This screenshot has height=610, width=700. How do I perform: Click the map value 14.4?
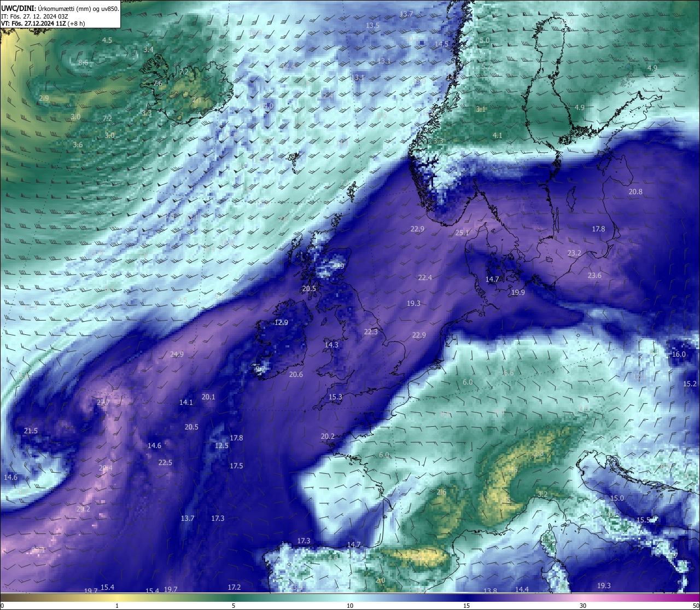click(x=522, y=590)
